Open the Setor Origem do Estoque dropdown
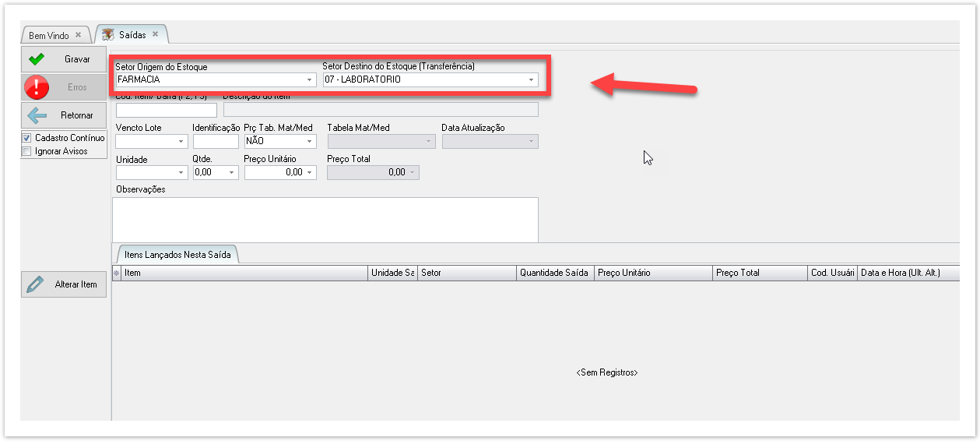Viewport: 980px width, 441px height. 309,79
